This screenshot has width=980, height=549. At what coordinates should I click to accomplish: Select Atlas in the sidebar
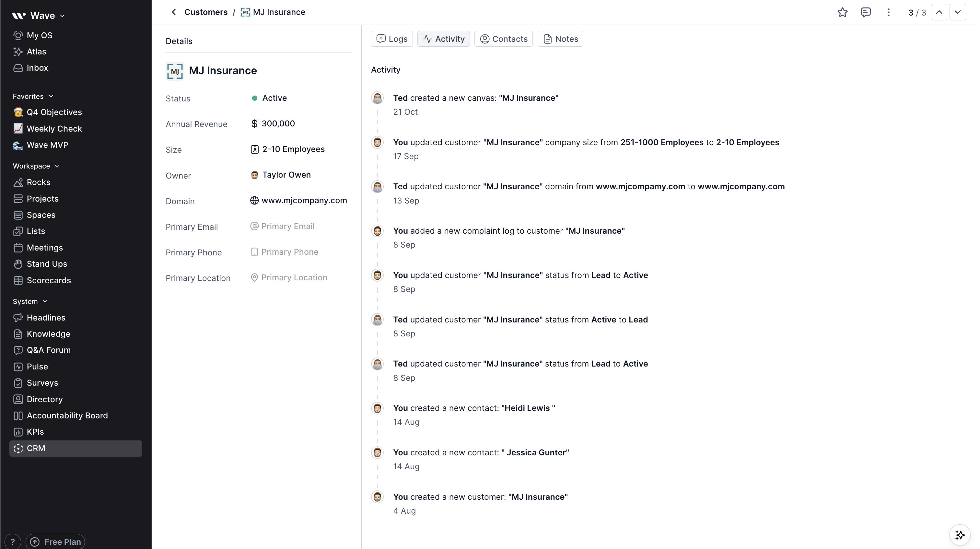coord(37,51)
